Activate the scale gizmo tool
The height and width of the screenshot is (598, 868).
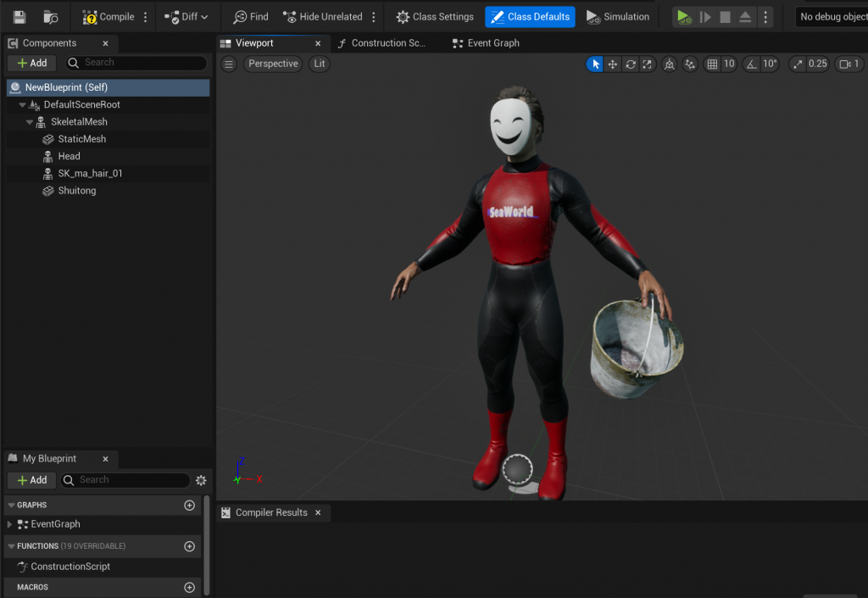click(647, 64)
